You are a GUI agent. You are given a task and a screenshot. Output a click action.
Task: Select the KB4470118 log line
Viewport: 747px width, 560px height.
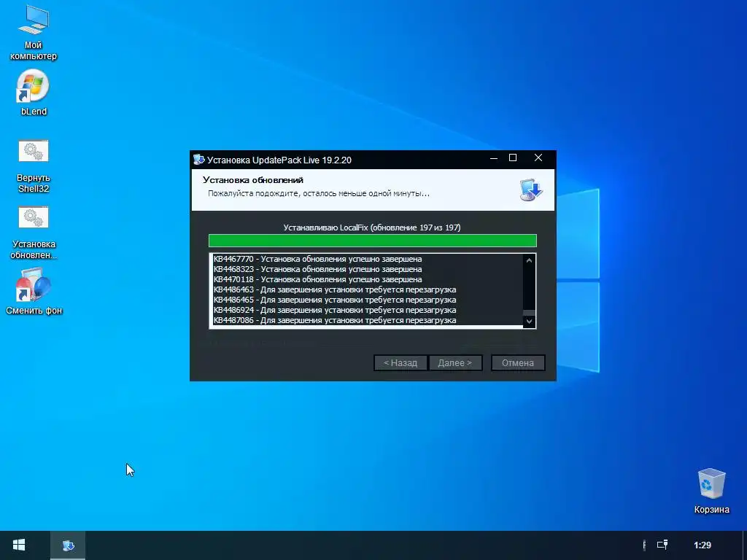(x=318, y=279)
